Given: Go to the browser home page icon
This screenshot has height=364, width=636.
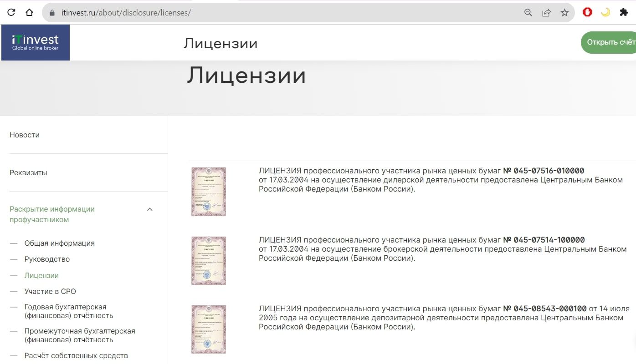Looking at the screenshot, I should [30, 13].
